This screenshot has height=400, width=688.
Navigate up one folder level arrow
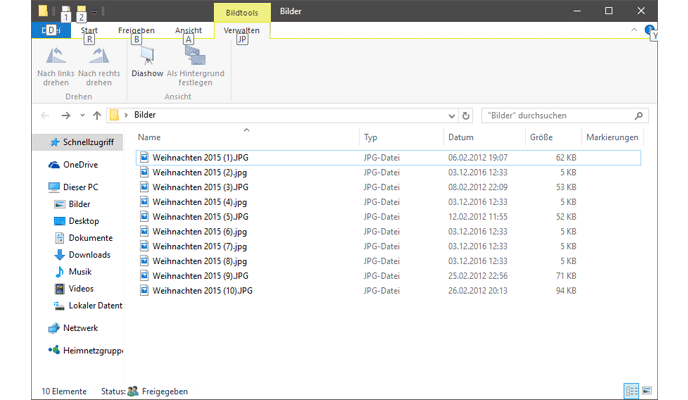96,116
